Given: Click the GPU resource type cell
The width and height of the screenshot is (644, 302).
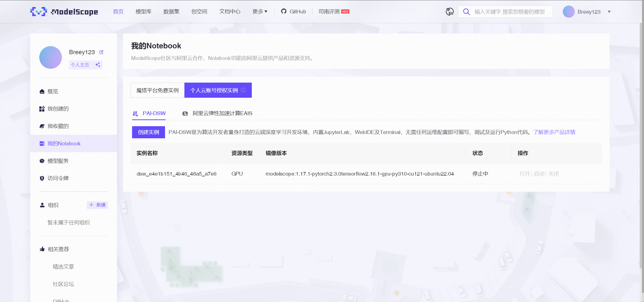Looking at the screenshot, I should pos(237,174).
